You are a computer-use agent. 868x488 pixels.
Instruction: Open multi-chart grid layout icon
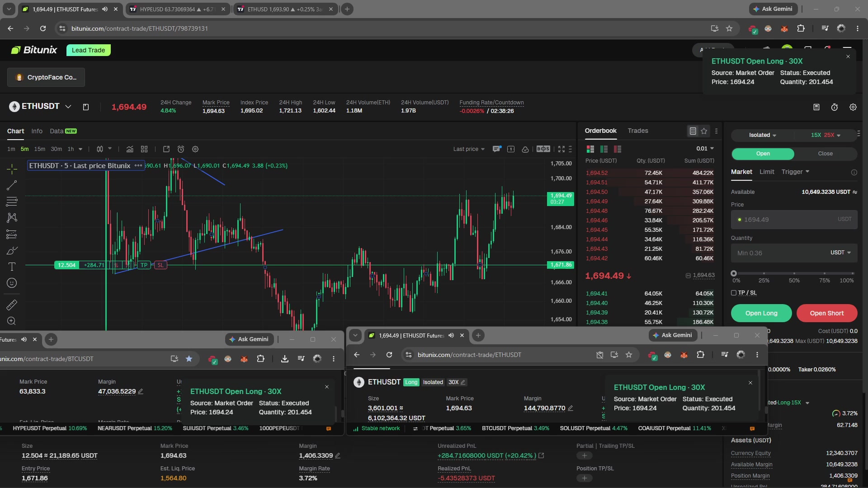tap(144, 149)
